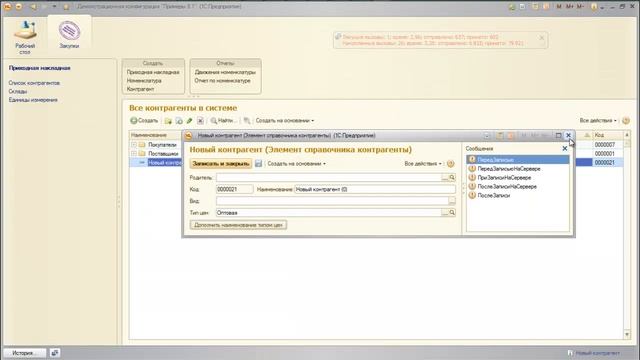Create Контрагент from Создать panel
The image size is (640, 360).
[x=140, y=89]
